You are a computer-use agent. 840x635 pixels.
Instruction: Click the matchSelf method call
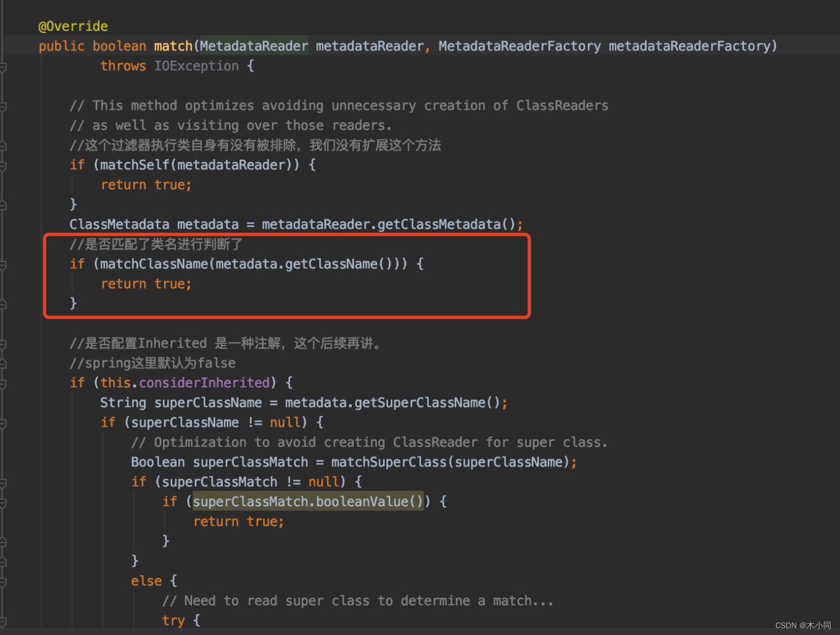click(134, 165)
